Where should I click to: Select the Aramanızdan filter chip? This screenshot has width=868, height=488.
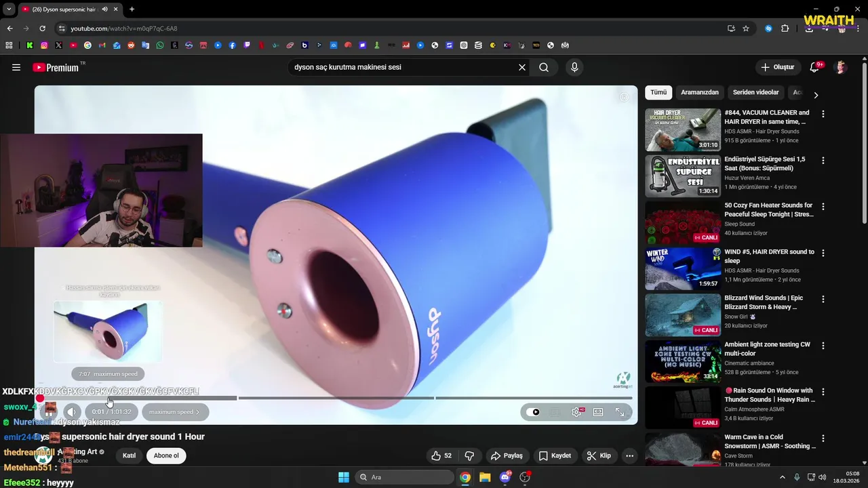tap(700, 92)
